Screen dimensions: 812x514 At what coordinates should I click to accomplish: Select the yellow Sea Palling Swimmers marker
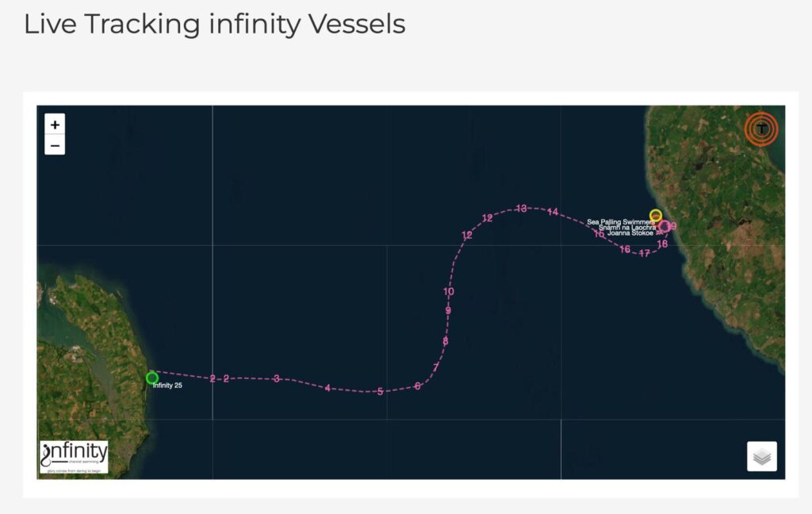click(656, 215)
